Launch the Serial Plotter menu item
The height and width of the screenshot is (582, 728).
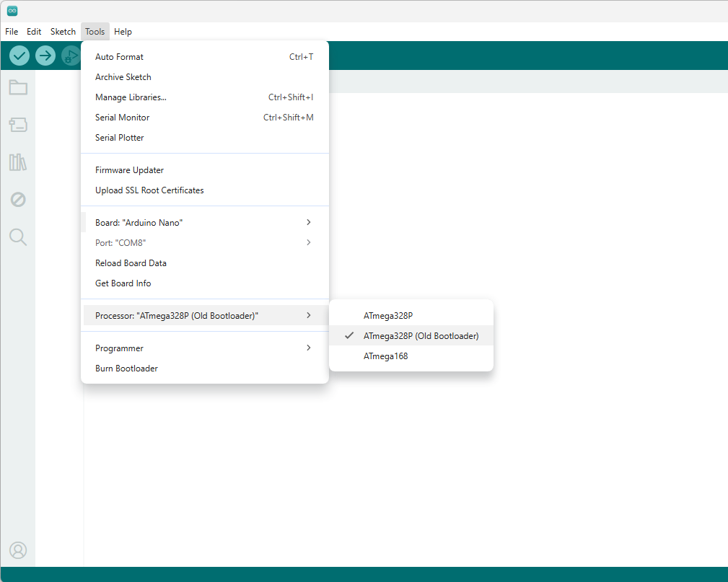(205, 137)
